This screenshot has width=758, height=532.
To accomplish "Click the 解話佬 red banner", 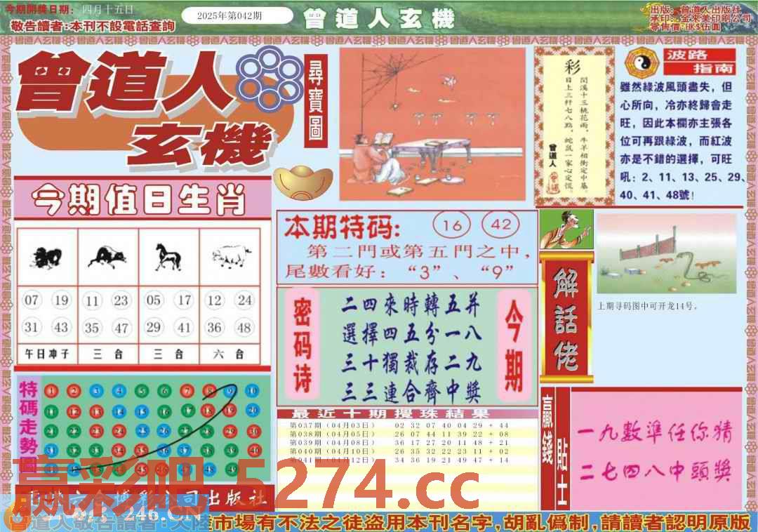I will 566,319.
